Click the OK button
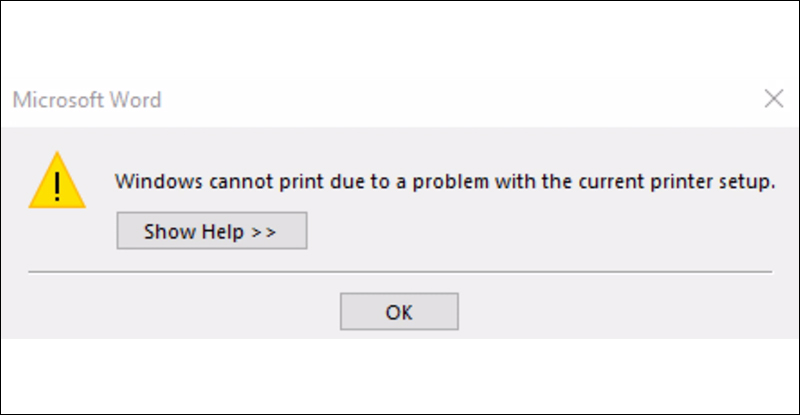The image size is (800, 415). 399,312
